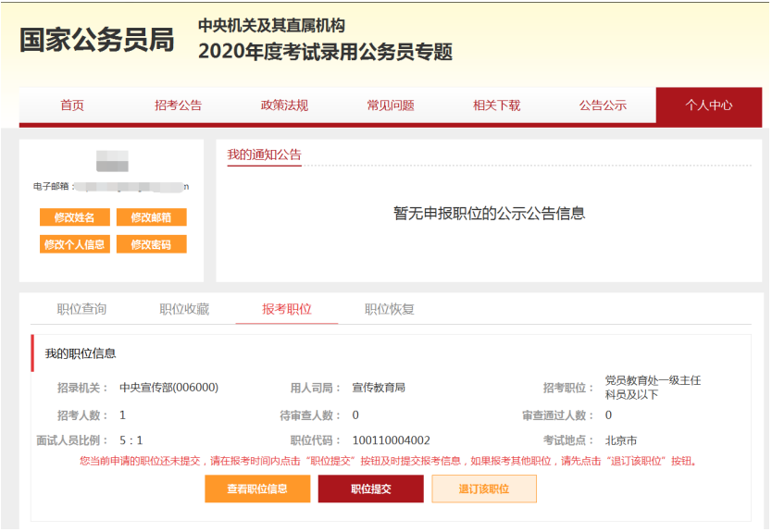The image size is (772, 532).
Task: Click the 我的通知公告 heading
Action: [x=264, y=155]
